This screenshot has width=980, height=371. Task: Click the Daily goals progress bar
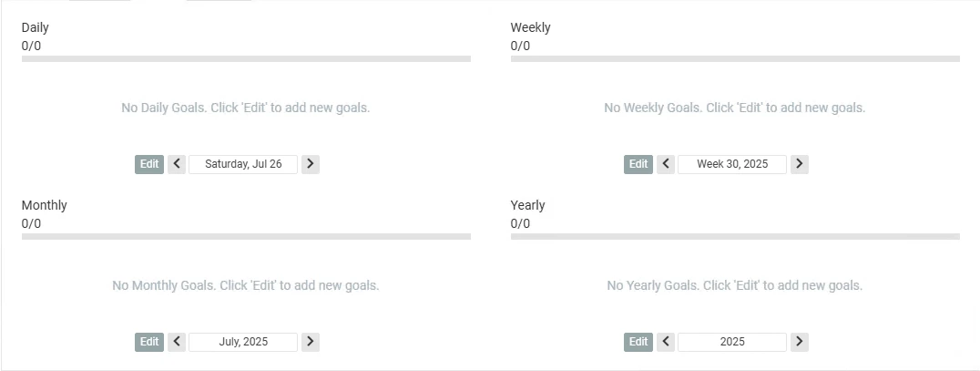click(x=246, y=58)
